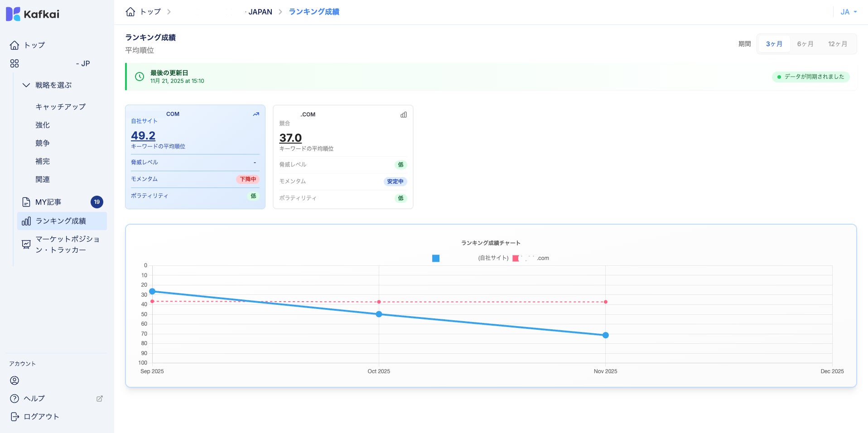The height and width of the screenshot is (433, 868).
Task: Click the blue Sep 2025 data point
Action: [152, 291]
